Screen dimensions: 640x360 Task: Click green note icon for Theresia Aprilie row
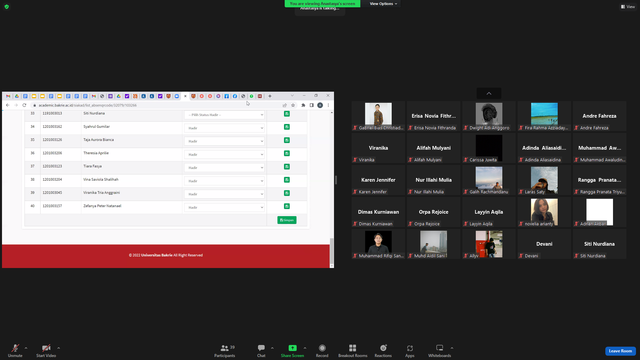287,153
